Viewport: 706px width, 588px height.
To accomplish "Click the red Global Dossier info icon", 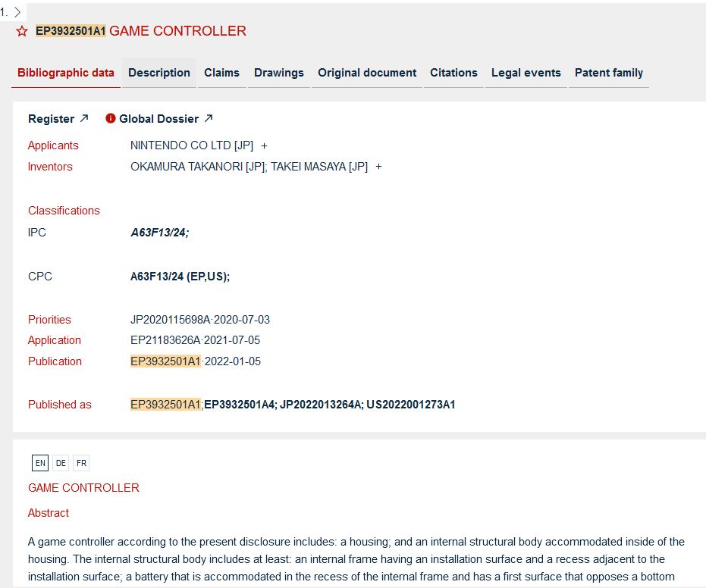I will [111, 118].
